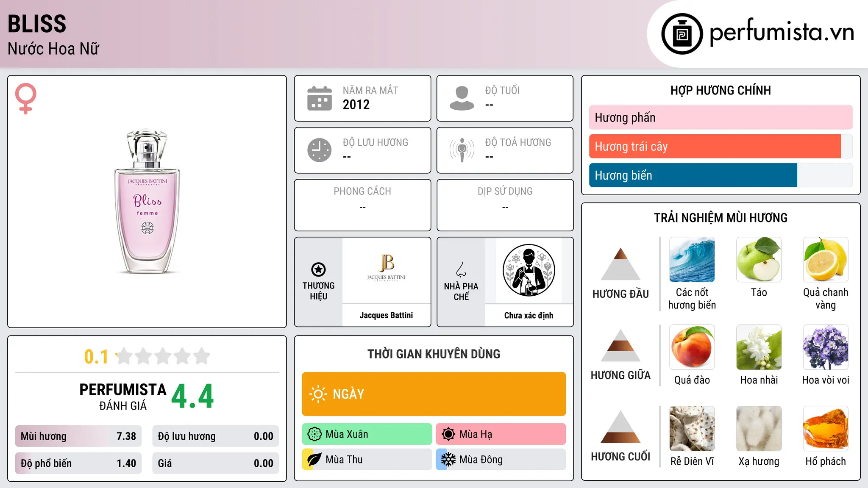The width and height of the screenshot is (868, 488).
Task: Click the launch year value 2012
Action: tap(356, 105)
